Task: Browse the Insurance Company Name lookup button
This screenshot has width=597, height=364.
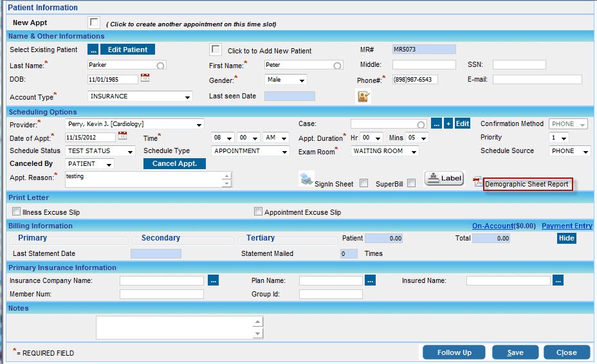Action: click(214, 280)
